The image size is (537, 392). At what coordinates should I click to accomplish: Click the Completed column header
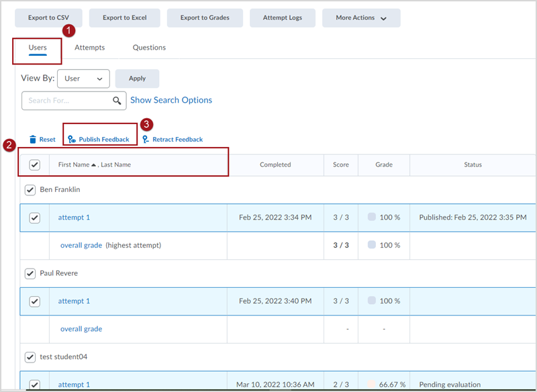point(275,164)
